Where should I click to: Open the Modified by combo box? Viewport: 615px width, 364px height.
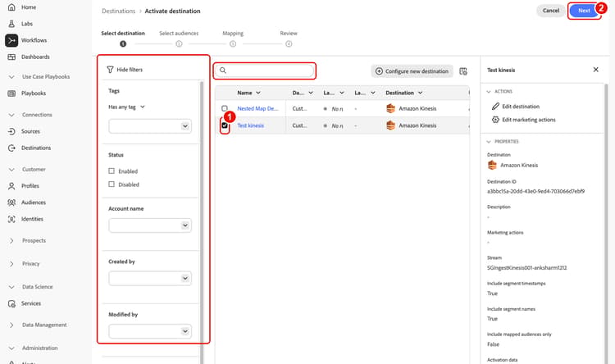(x=150, y=331)
